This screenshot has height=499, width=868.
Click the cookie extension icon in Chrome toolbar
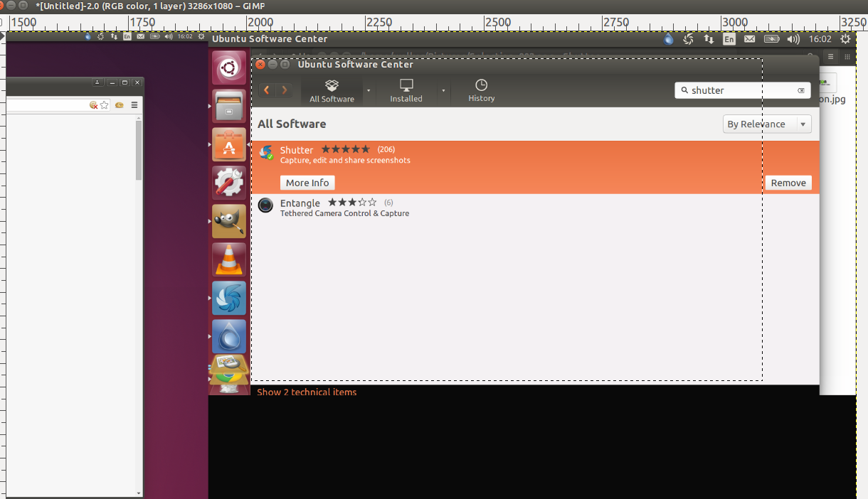(x=120, y=104)
